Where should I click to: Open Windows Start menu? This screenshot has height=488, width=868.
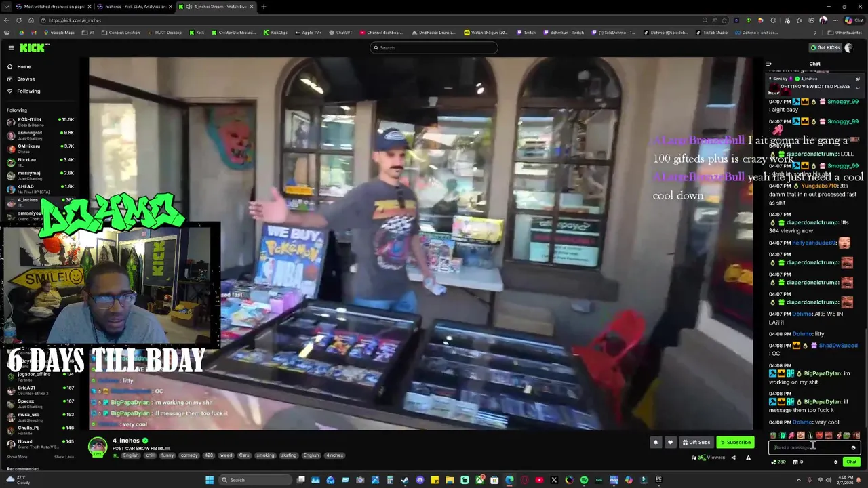pyautogui.click(x=210, y=480)
